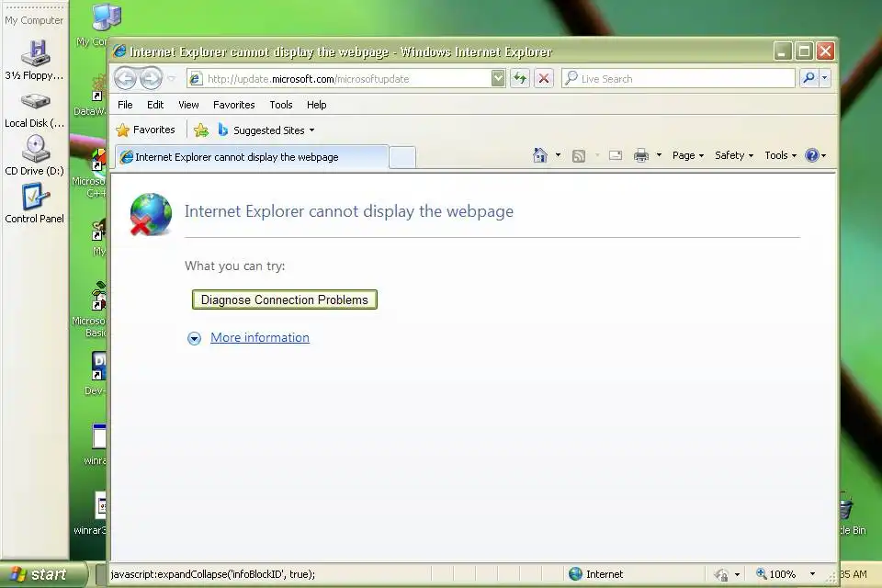
Task: Open 3½ Floppy drive icon
Action: click(x=34, y=61)
